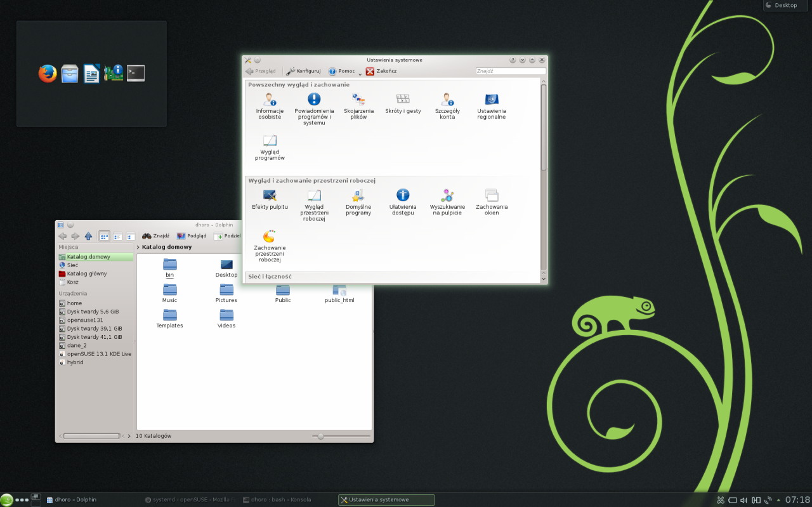Open Wyszukiwanie na pulpicie settings
812x507 pixels.
click(447, 202)
